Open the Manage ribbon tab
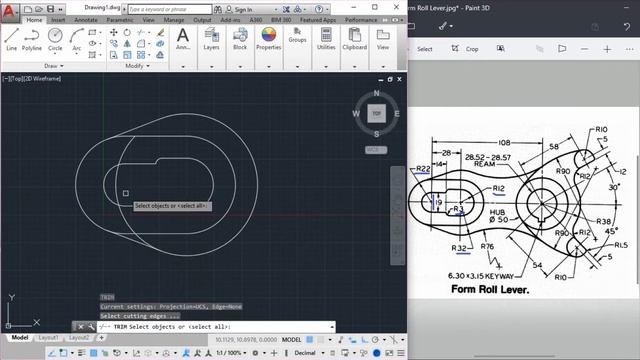640x360 pixels. pyautogui.click(x=173, y=20)
